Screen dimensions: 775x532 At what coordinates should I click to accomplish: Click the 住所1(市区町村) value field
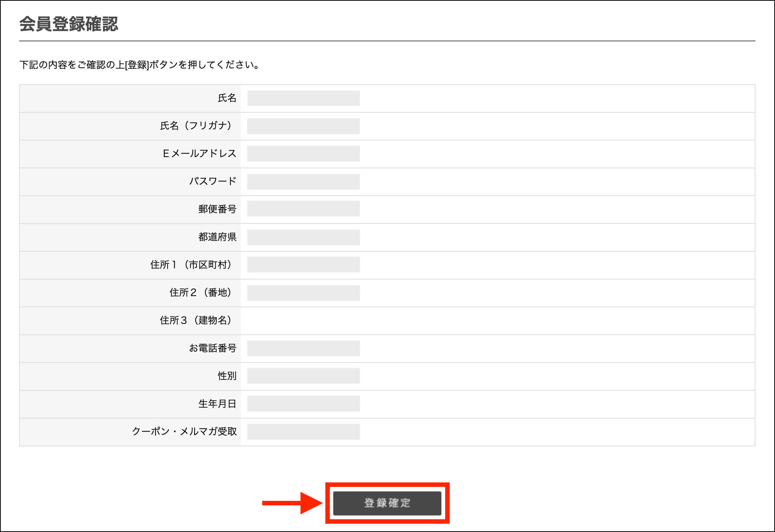coord(303,264)
